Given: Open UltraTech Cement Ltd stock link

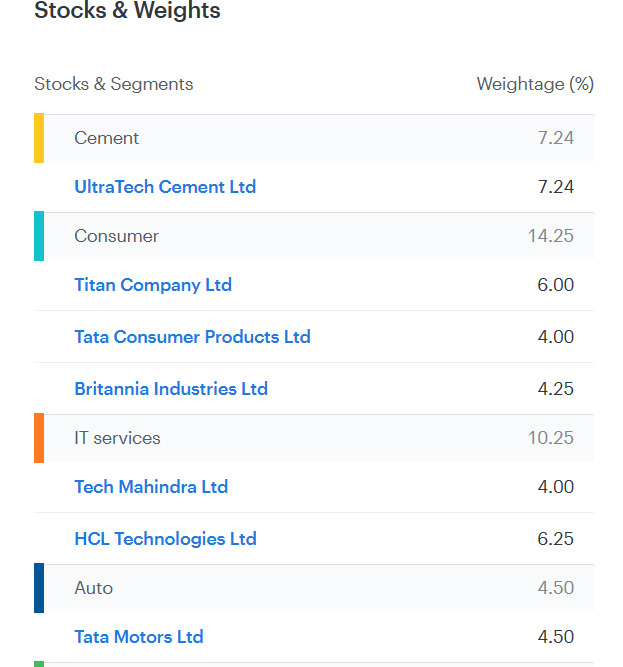Looking at the screenshot, I should pos(165,187).
